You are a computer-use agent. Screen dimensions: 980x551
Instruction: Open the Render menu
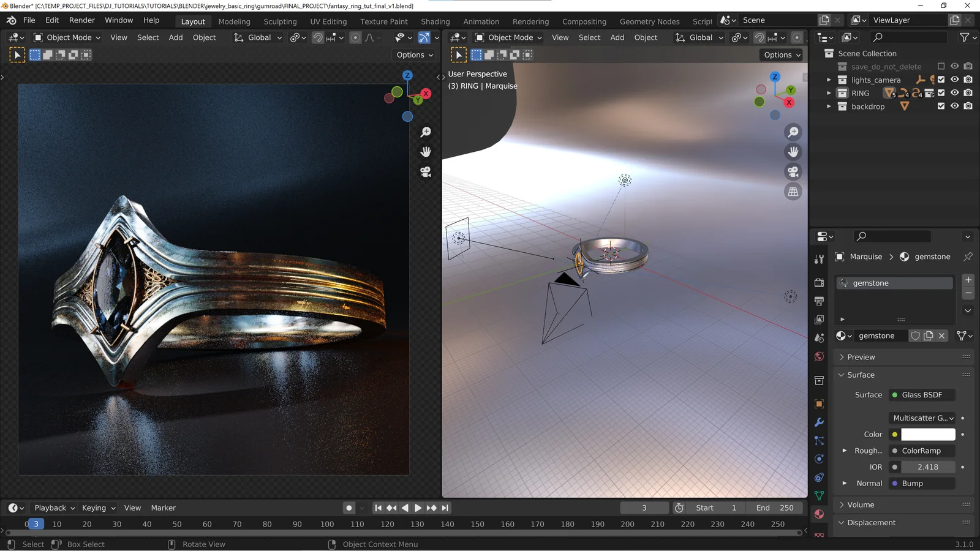click(81, 20)
